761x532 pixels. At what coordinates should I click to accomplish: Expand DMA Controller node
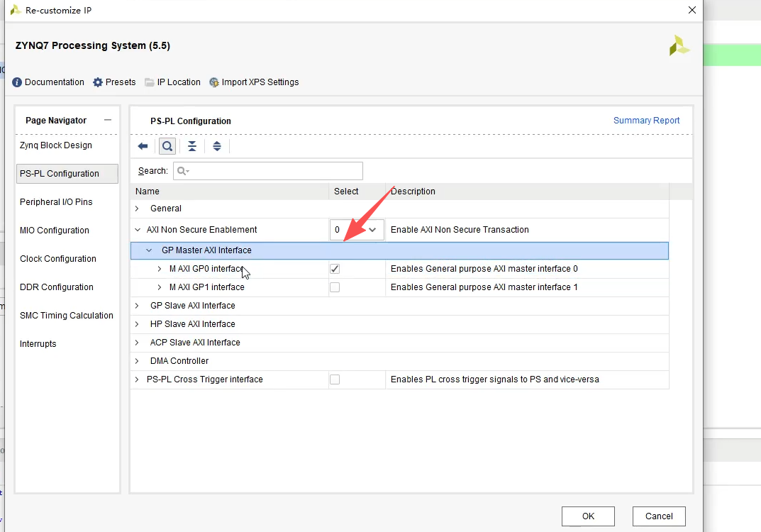[137, 360]
